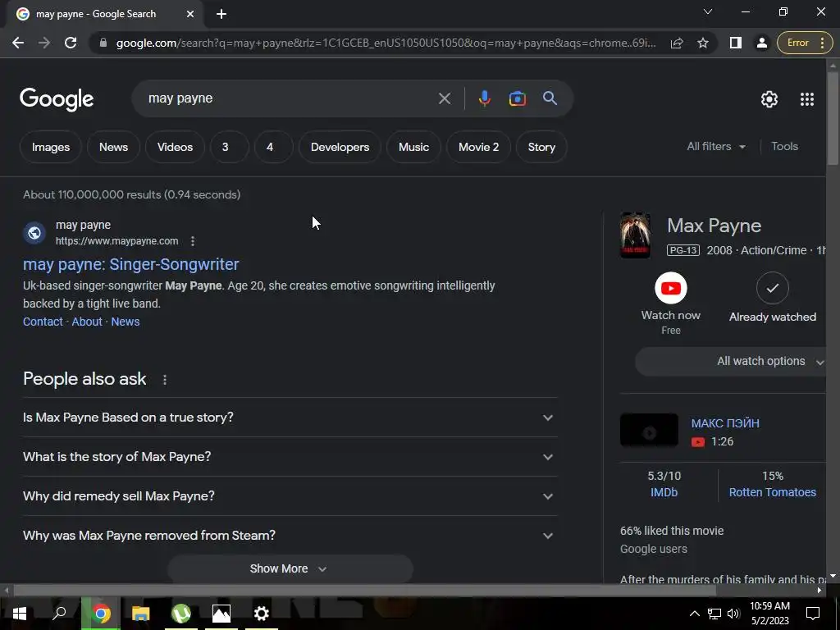Select the Story filter chip

541,147
